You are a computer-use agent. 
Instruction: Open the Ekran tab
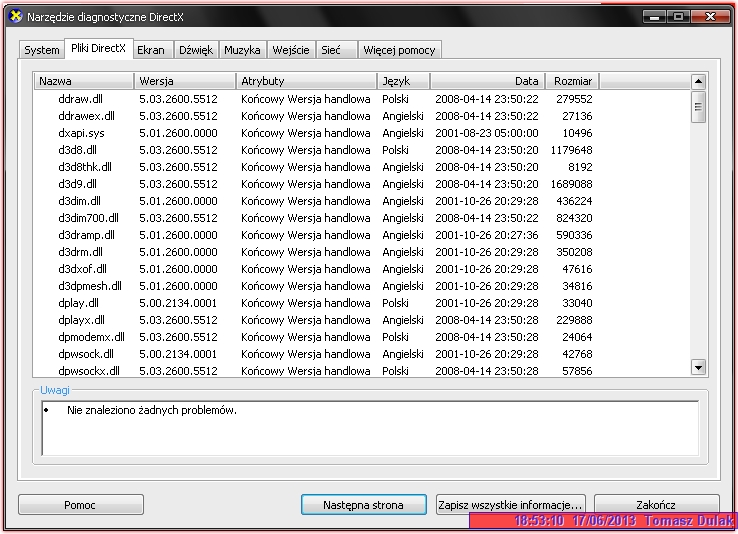[x=151, y=50]
